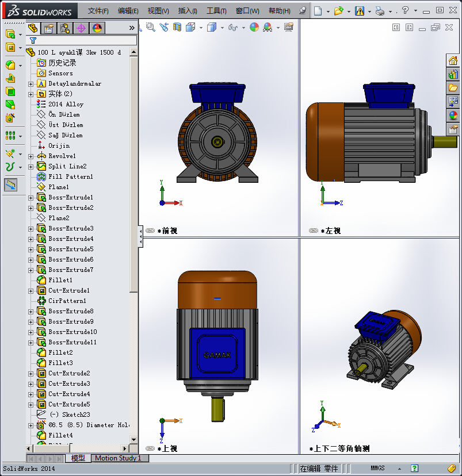Click the View Orientation icon
The width and height of the screenshot is (462, 476).
pos(190,28)
